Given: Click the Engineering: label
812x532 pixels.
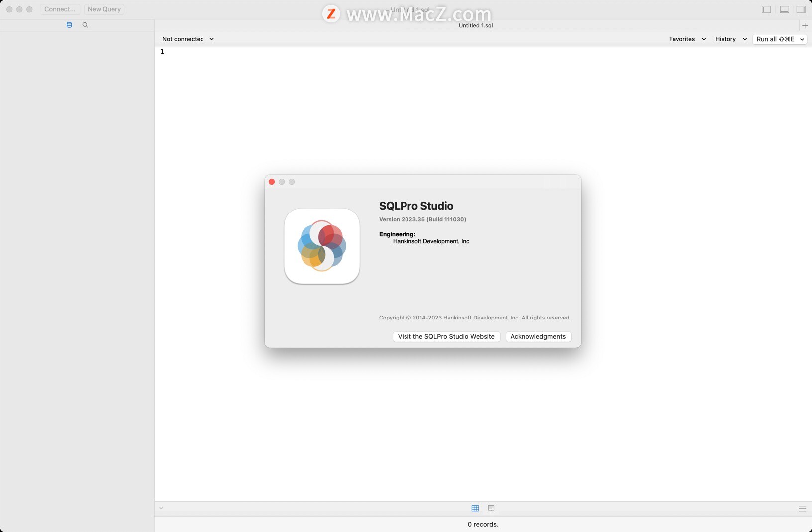Looking at the screenshot, I should [x=397, y=234].
